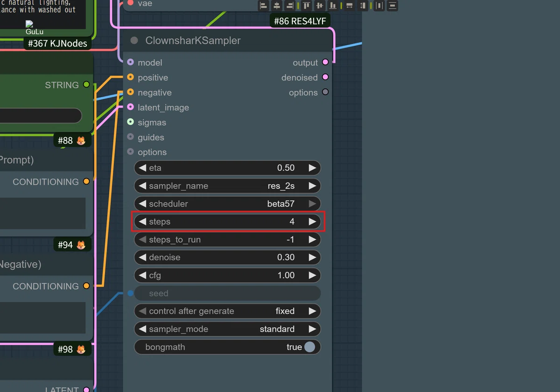Click the options output port on the right side
560x392 pixels.
[325, 92]
